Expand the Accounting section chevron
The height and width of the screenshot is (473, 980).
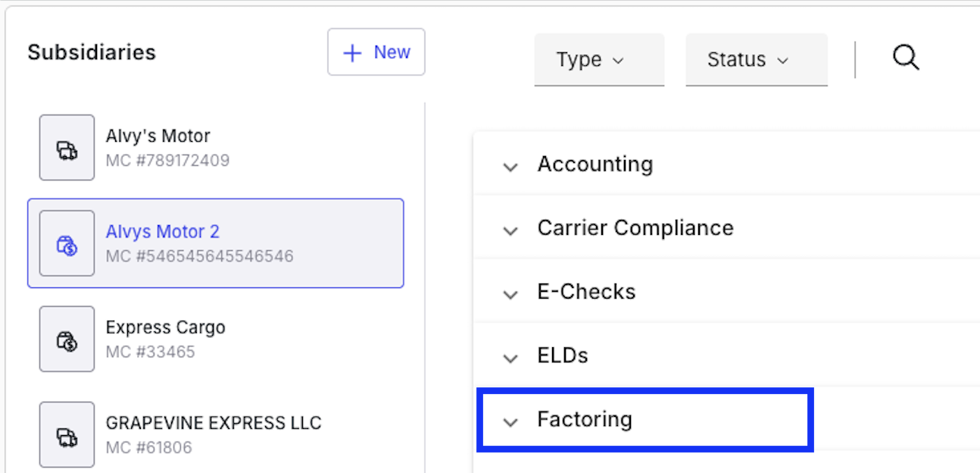tap(510, 167)
